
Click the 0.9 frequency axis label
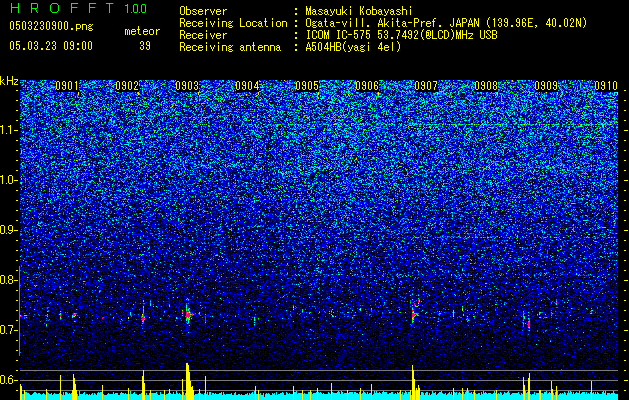tap(9, 230)
